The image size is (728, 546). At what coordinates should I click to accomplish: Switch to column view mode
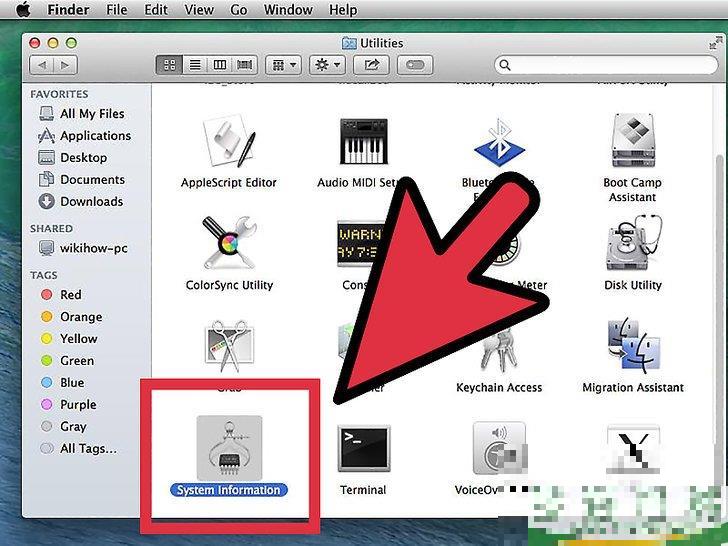[219, 65]
